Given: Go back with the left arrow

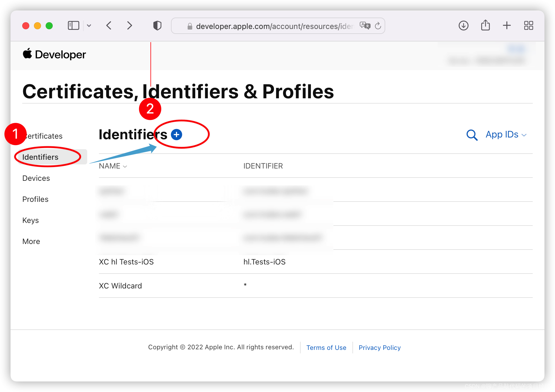Looking at the screenshot, I should click(109, 26).
